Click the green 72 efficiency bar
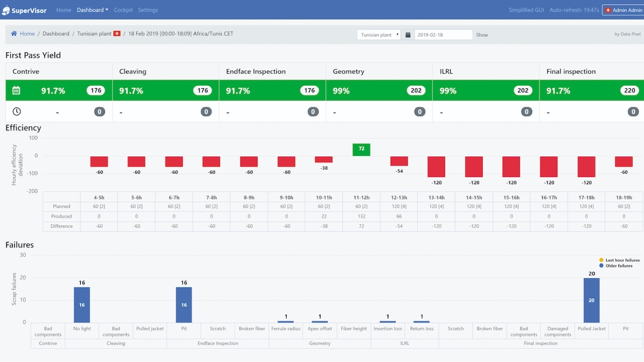Image resolution: width=644 pixels, height=362 pixels. coord(361,149)
